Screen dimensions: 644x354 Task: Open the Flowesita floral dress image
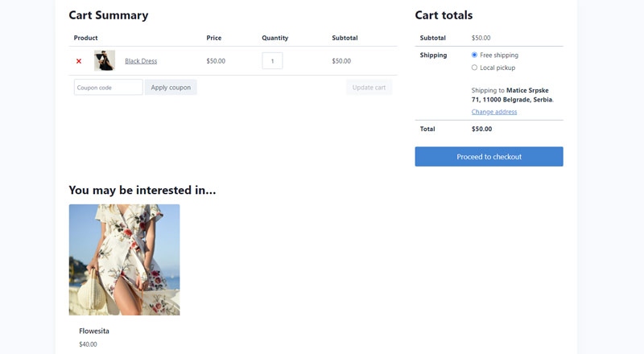tap(125, 260)
